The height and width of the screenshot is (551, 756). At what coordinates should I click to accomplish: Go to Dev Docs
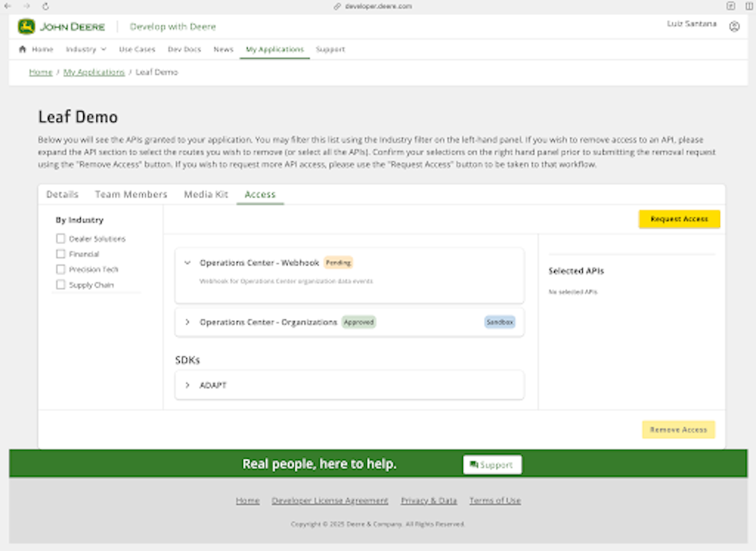point(184,49)
